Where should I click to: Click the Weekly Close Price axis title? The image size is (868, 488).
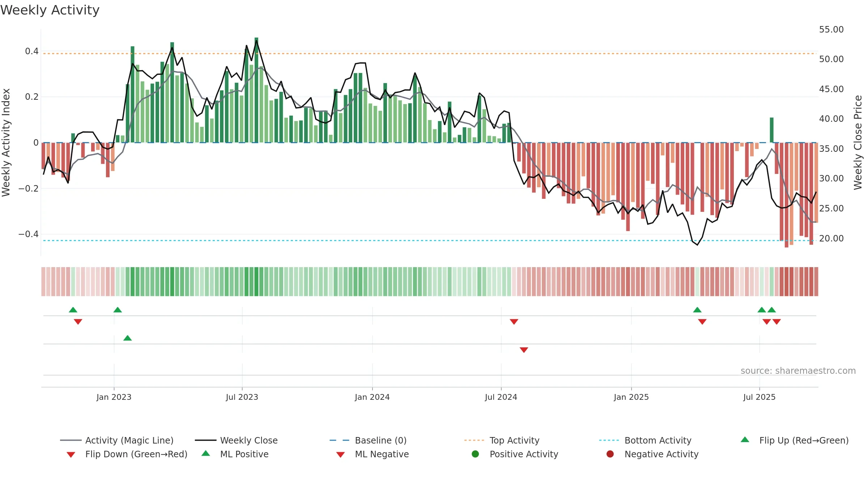(x=858, y=142)
